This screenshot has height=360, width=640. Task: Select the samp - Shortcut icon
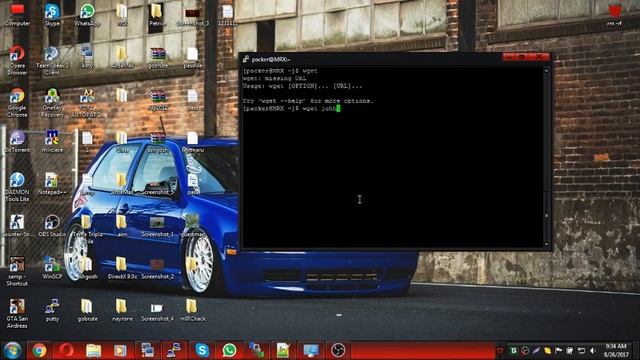coord(17,271)
